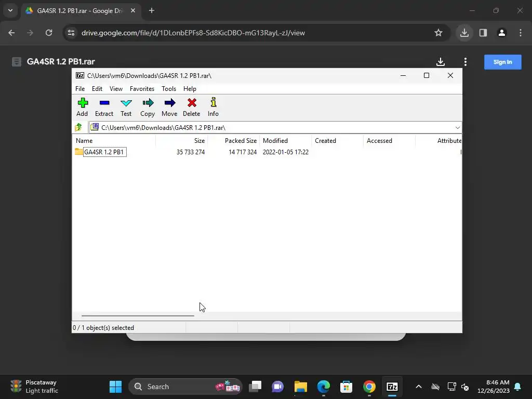Click the red Delete tool

click(x=192, y=107)
